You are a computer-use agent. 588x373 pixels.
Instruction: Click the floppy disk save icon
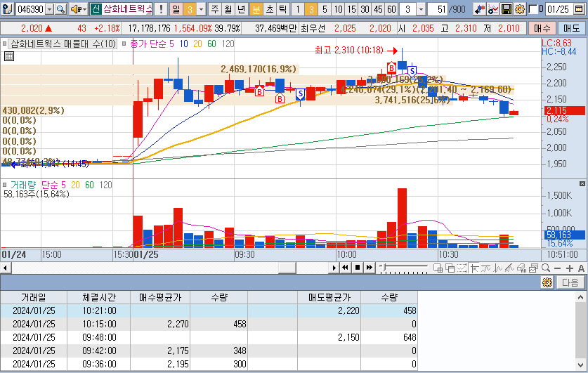507,9
